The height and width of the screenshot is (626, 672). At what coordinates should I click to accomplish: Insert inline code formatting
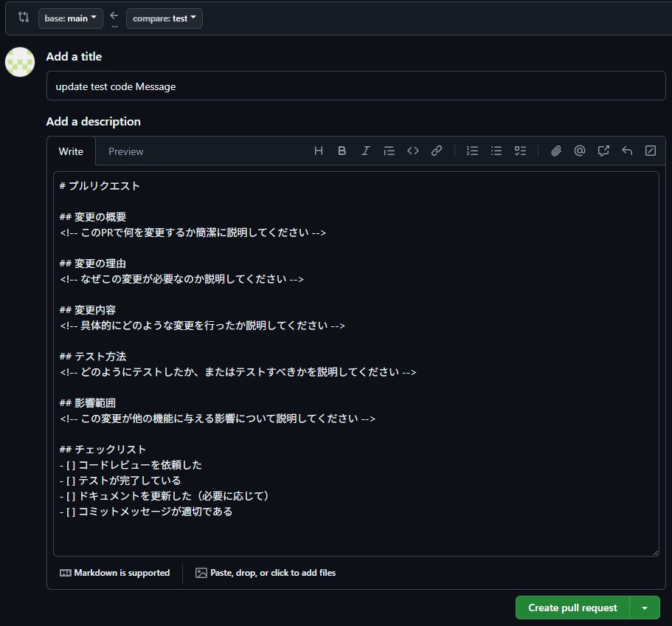point(412,151)
